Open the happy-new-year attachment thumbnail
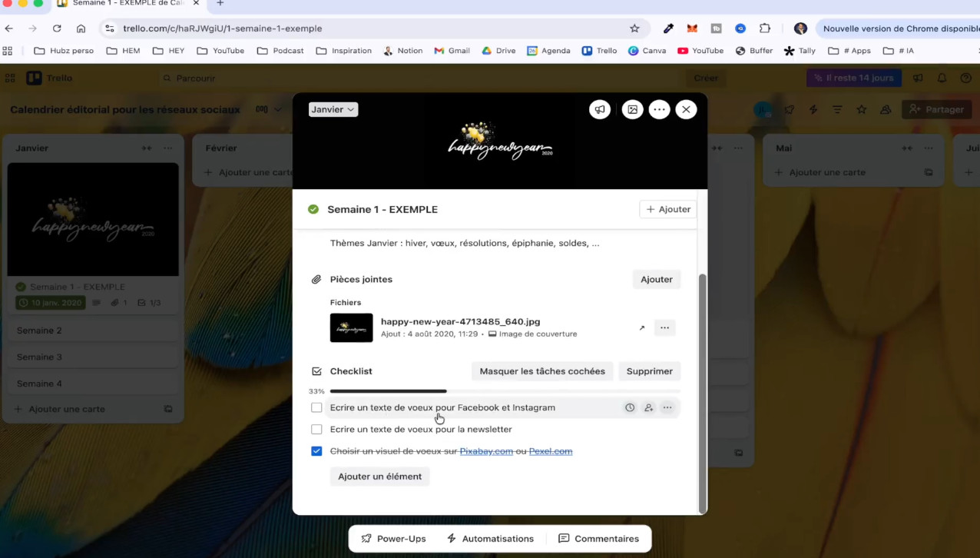 (351, 328)
